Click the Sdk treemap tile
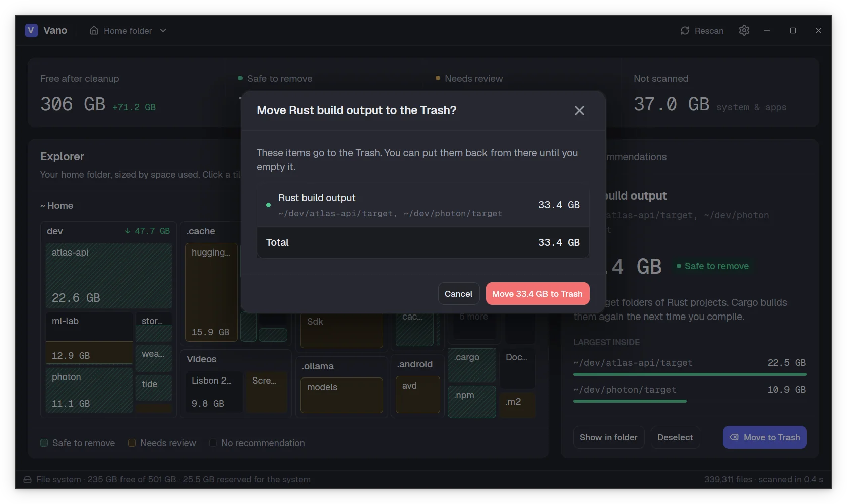 tap(342, 330)
